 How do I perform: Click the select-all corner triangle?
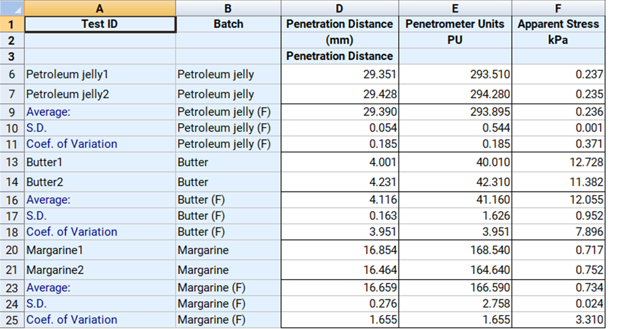coord(12,8)
